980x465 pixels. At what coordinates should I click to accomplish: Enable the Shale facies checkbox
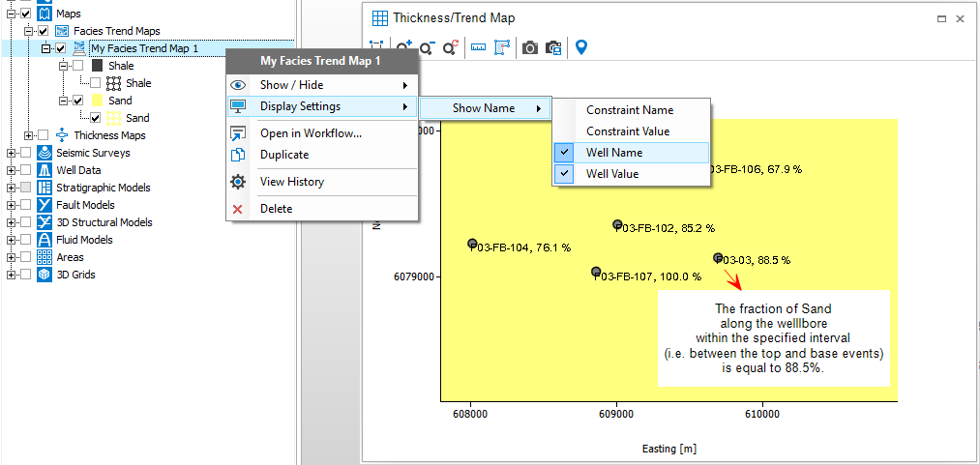(x=77, y=66)
